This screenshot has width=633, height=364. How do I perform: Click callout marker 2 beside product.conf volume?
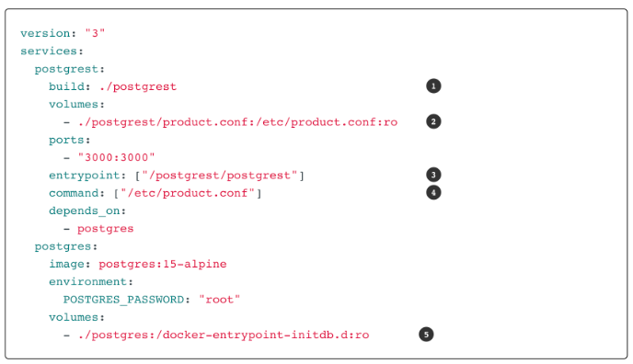433,121
